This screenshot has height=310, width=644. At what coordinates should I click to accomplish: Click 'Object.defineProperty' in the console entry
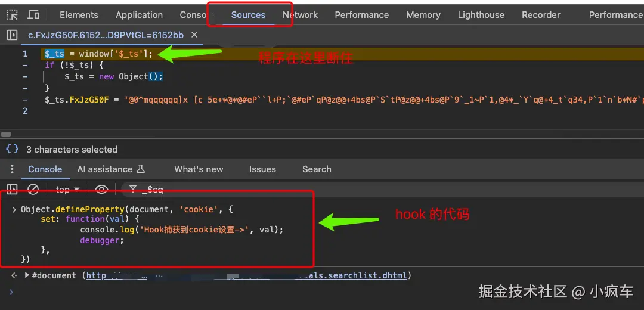73,209
